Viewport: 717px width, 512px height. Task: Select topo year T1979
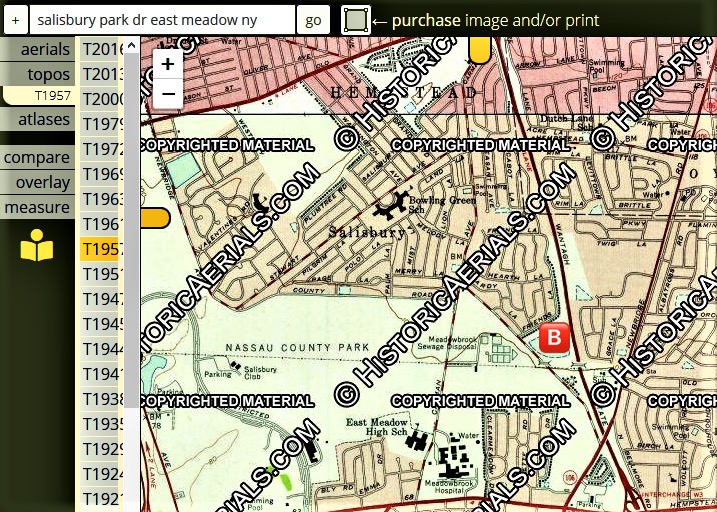(101, 124)
